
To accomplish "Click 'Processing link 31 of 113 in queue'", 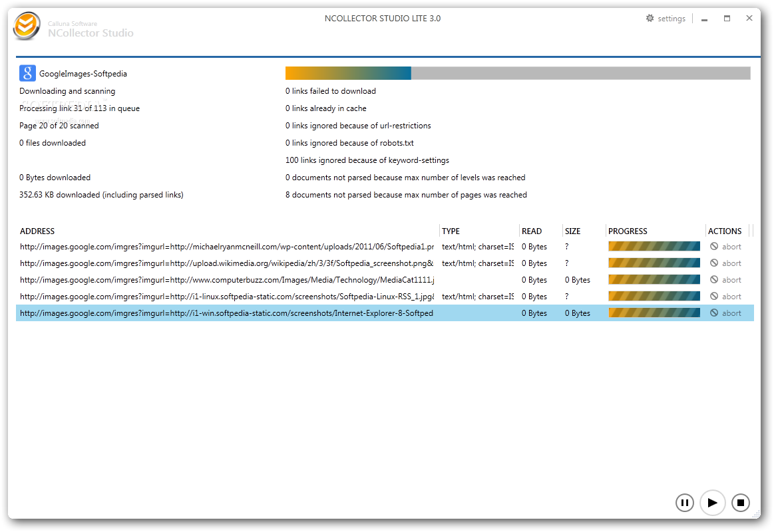I will click(x=79, y=108).
